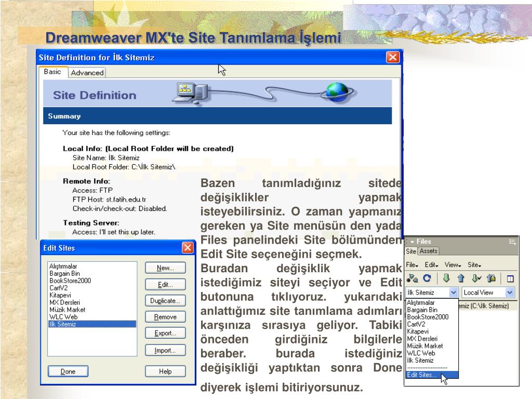The image size is (532, 399).
Task: Select MX Dersleri in Edit Sites list
Action: (92, 302)
